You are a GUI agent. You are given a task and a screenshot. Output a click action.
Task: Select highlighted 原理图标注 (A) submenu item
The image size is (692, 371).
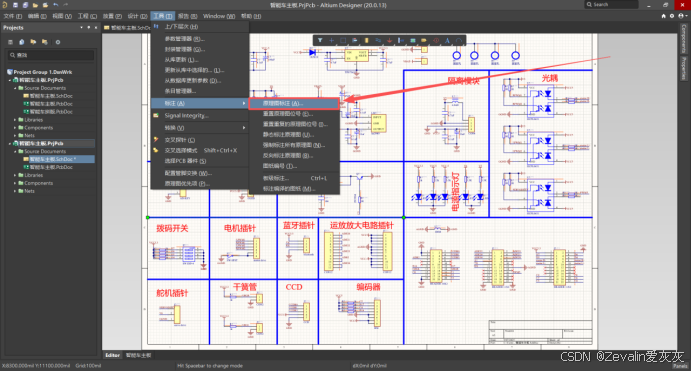point(294,103)
